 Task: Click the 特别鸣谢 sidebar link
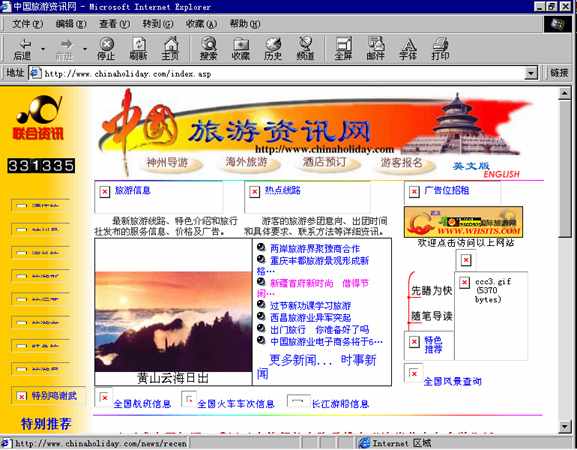tap(54, 396)
